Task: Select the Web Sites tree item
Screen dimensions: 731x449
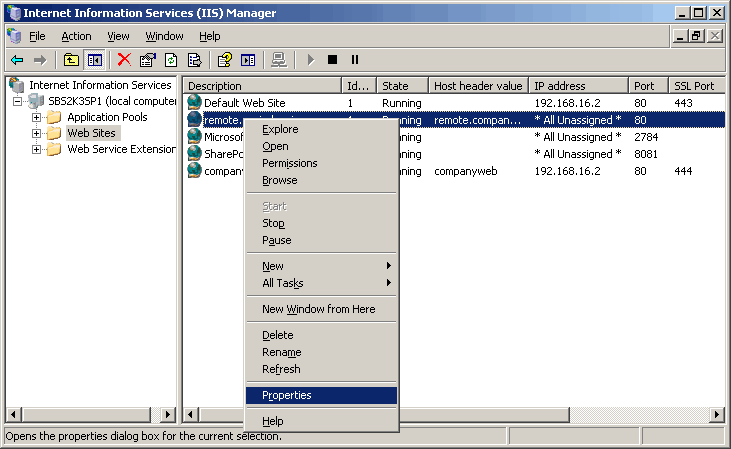Action: click(91, 133)
